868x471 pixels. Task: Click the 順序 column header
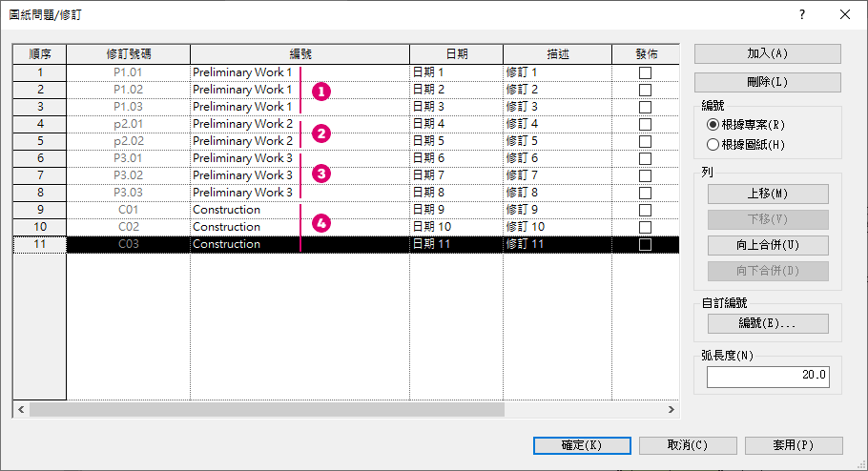point(40,54)
